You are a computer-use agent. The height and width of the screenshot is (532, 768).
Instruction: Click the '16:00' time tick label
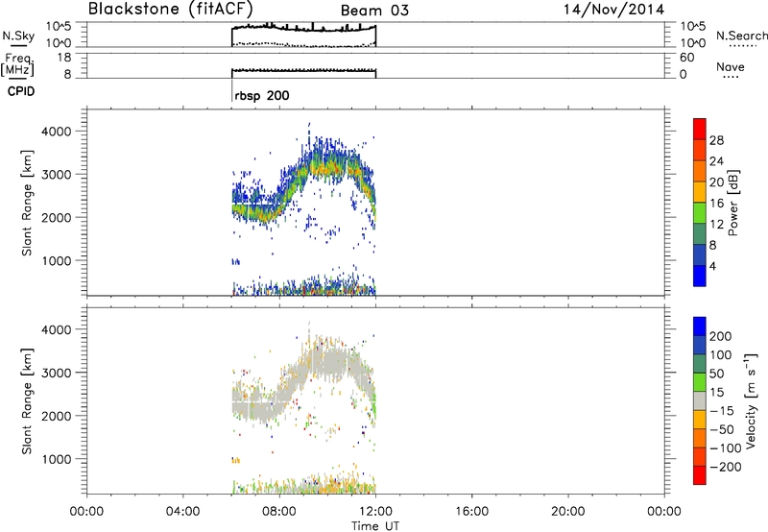coord(471,512)
